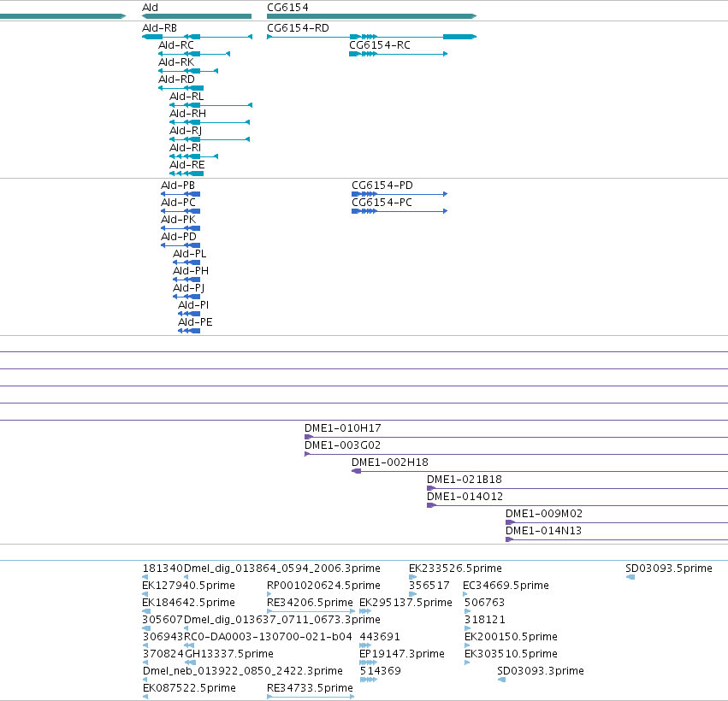Click the CG6154-PD protein label
The image size is (728, 701).
pos(382,186)
